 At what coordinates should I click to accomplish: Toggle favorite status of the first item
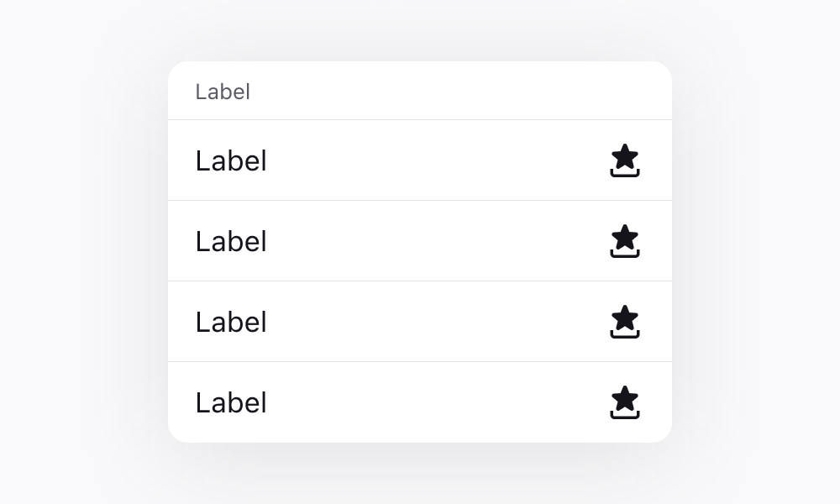625,160
